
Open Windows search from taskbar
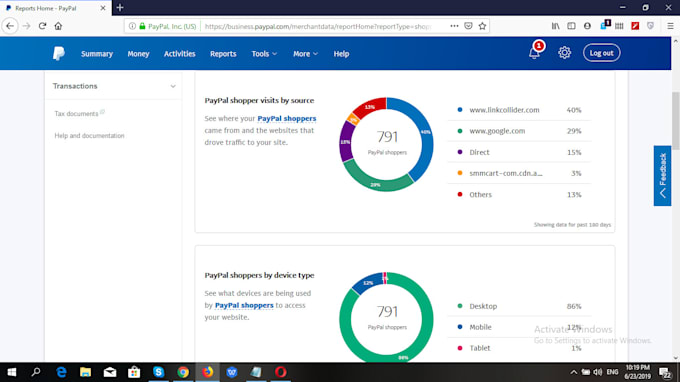(x=36, y=372)
